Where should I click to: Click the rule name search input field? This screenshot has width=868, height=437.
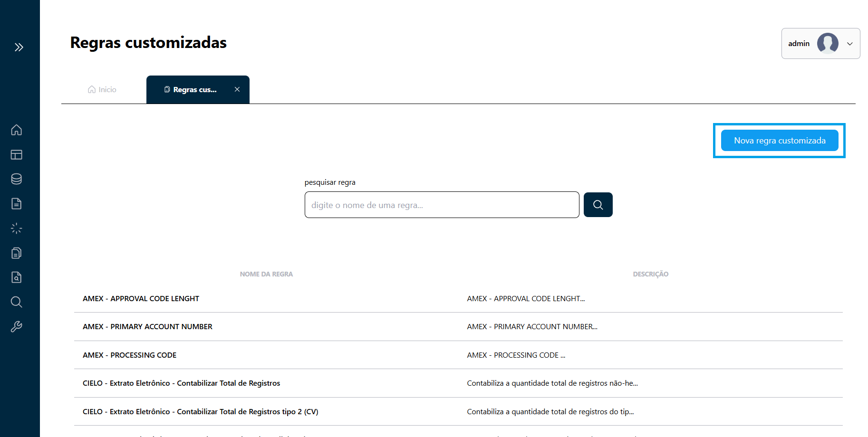coord(442,205)
